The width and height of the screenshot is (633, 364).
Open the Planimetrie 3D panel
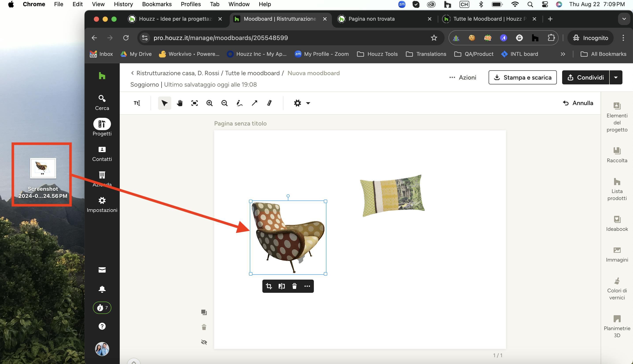617,326
